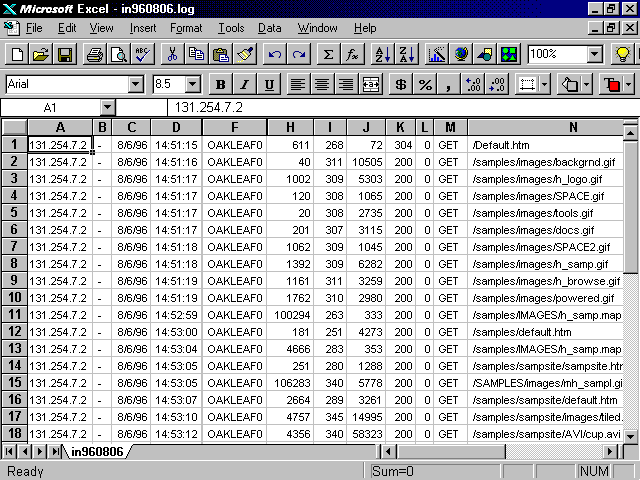Image resolution: width=640 pixels, height=480 pixels.
Task: Click the Print icon
Action: coord(94,54)
